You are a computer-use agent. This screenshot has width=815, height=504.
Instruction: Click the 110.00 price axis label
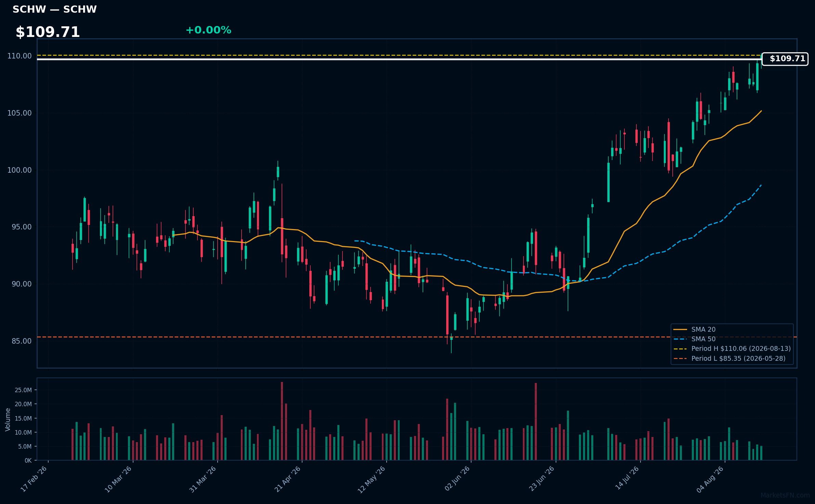tap(20, 56)
